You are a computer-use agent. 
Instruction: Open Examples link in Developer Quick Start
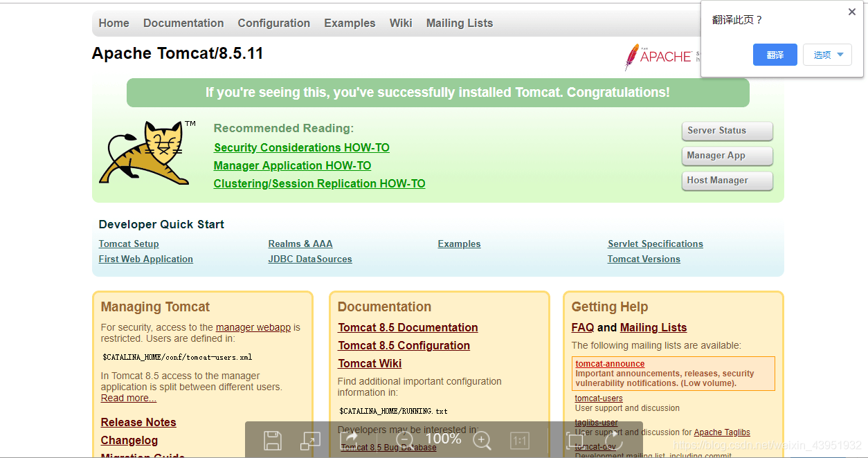[x=459, y=244]
